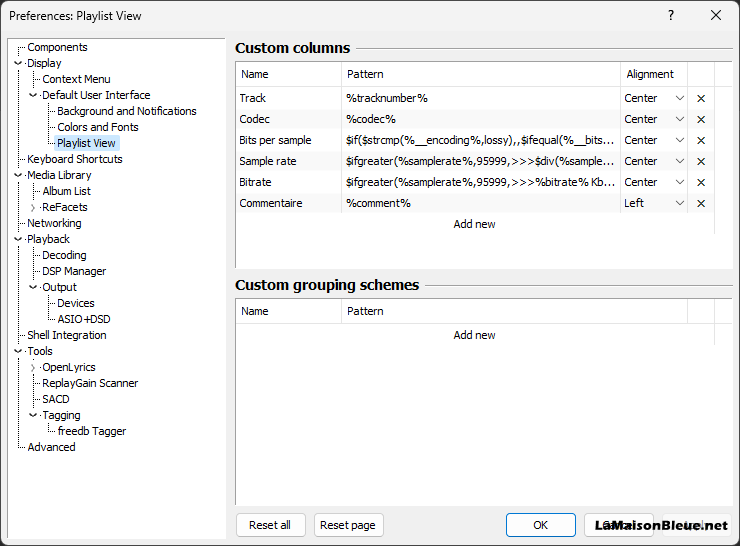Remove the Sample rate column
This screenshot has width=740, height=546.
coord(701,161)
